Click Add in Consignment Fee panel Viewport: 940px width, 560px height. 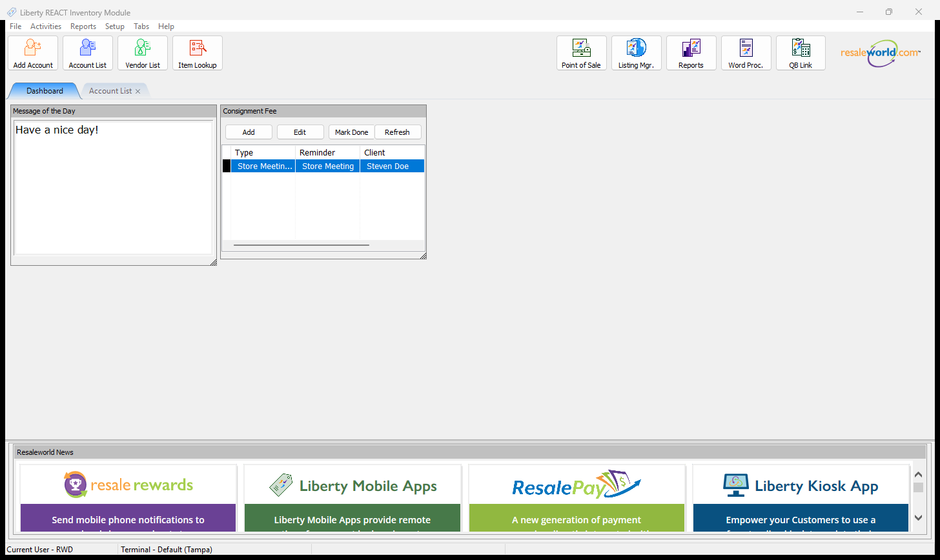(249, 132)
